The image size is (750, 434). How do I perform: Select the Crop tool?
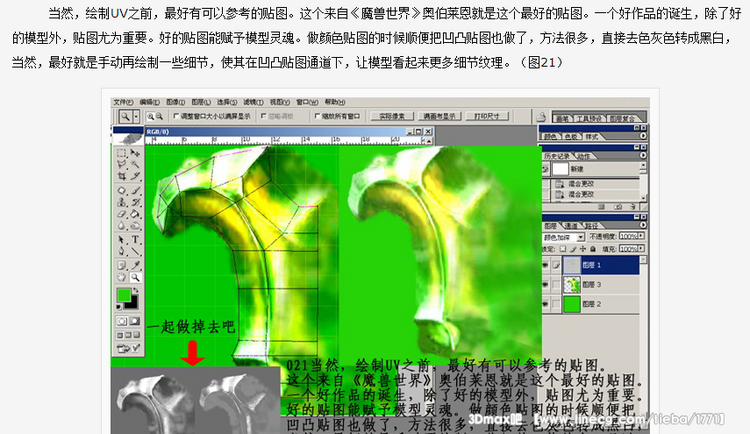[121, 176]
